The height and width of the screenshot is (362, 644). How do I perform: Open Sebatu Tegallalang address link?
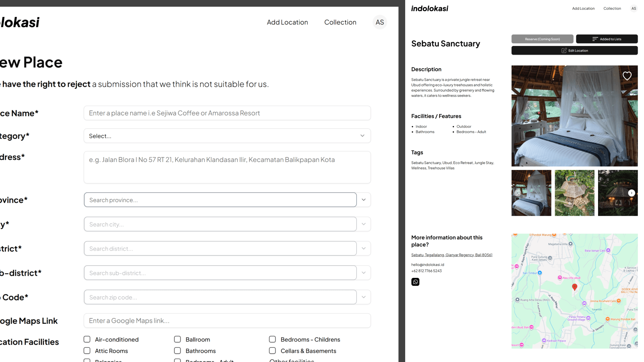pyautogui.click(x=452, y=255)
